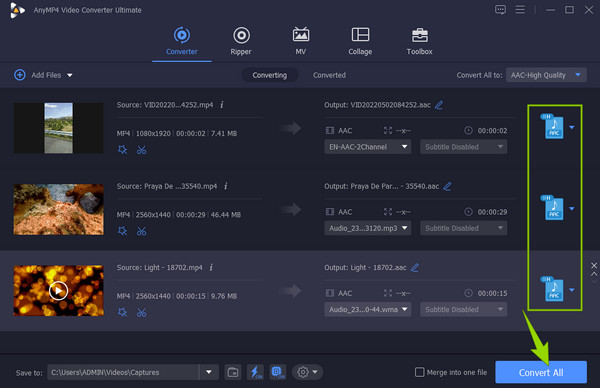Rename output Praya De Par... - 35540.aac
The height and width of the screenshot is (388, 600).
(447, 186)
